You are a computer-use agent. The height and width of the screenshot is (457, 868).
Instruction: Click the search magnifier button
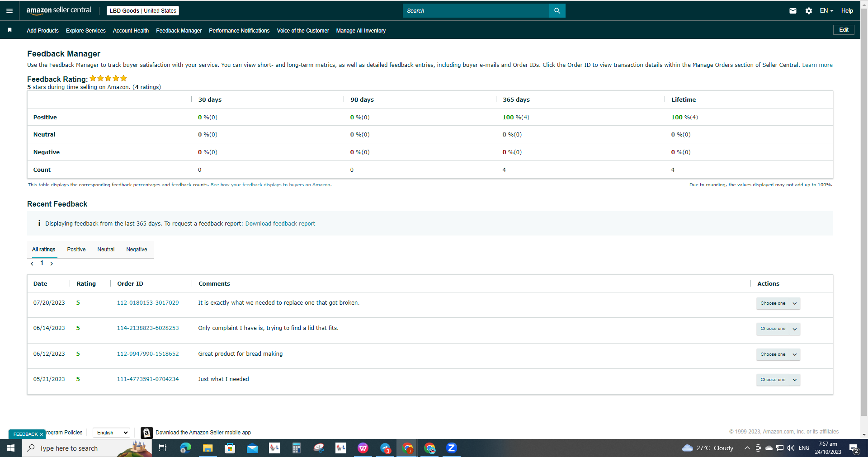557,11
